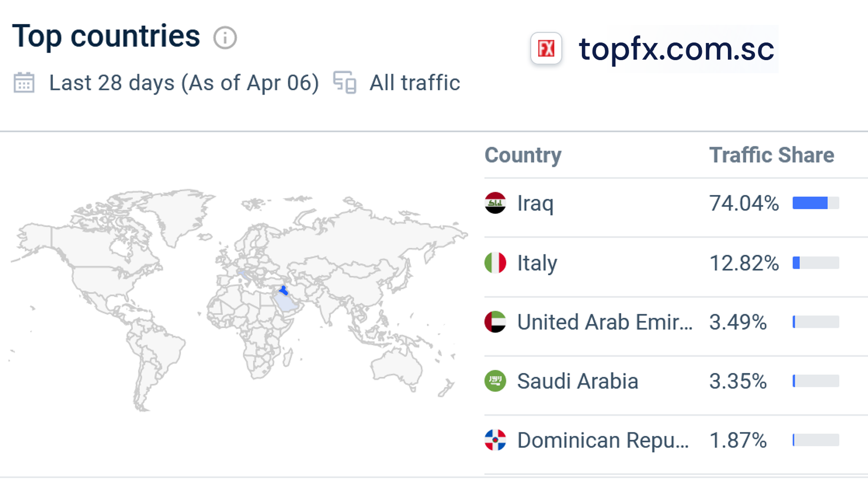868x485 pixels.
Task: Sort by the Country column header
Action: [x=523, y=155]
